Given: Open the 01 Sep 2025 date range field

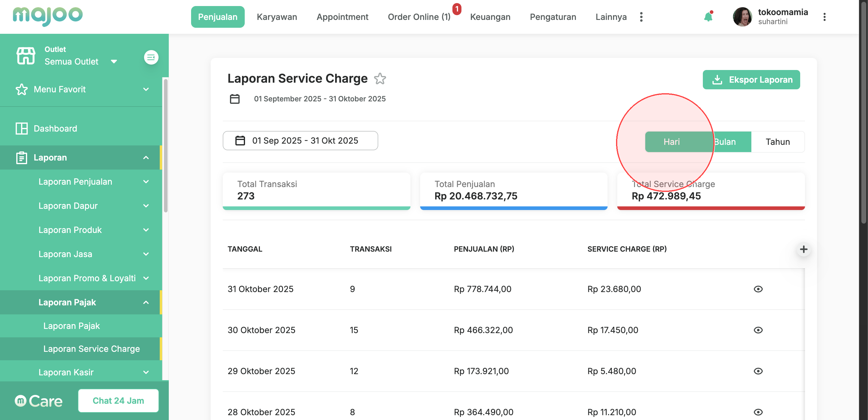Looking at the screenshot, I should (x=300, y=141).
